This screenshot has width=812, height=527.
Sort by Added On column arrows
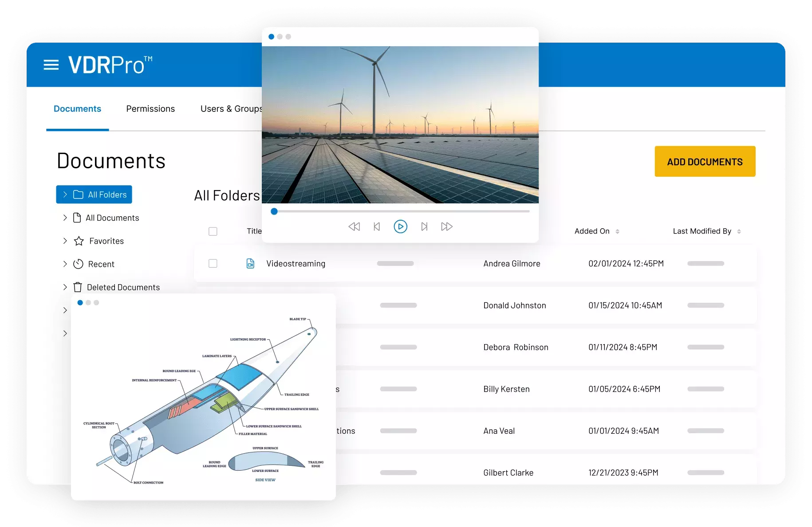(617, 231)
